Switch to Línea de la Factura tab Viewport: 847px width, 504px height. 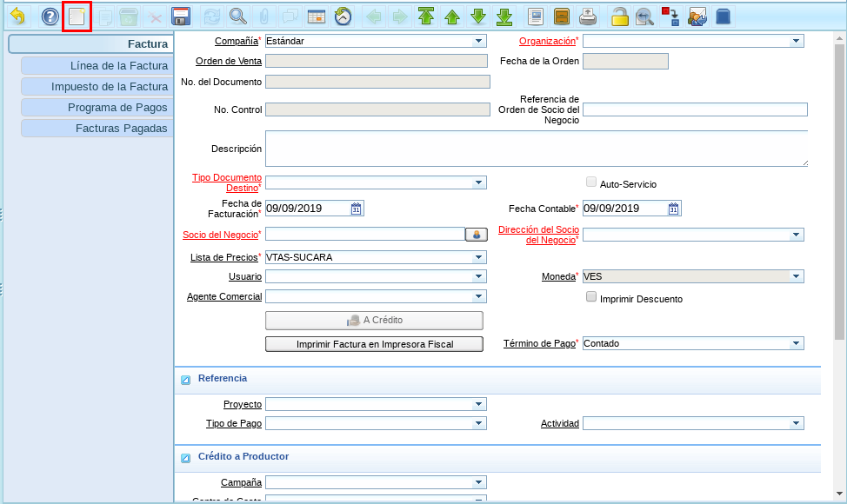pyautogui.click(x=97, y=66)
